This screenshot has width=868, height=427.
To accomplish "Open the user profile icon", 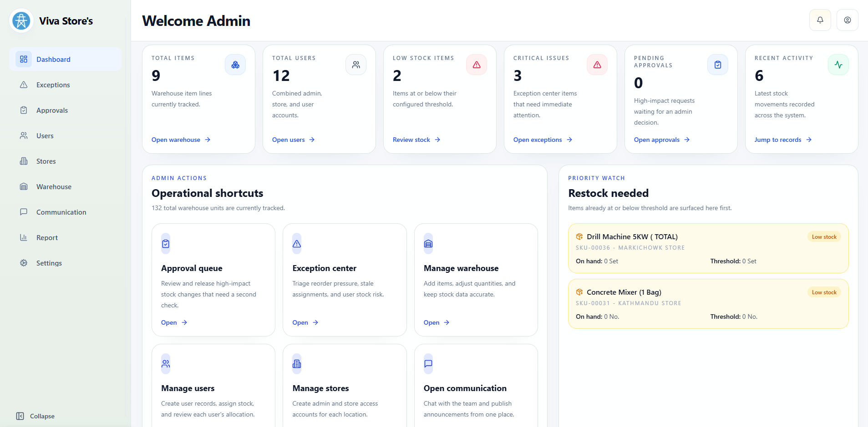I will (x=848, y=20).
